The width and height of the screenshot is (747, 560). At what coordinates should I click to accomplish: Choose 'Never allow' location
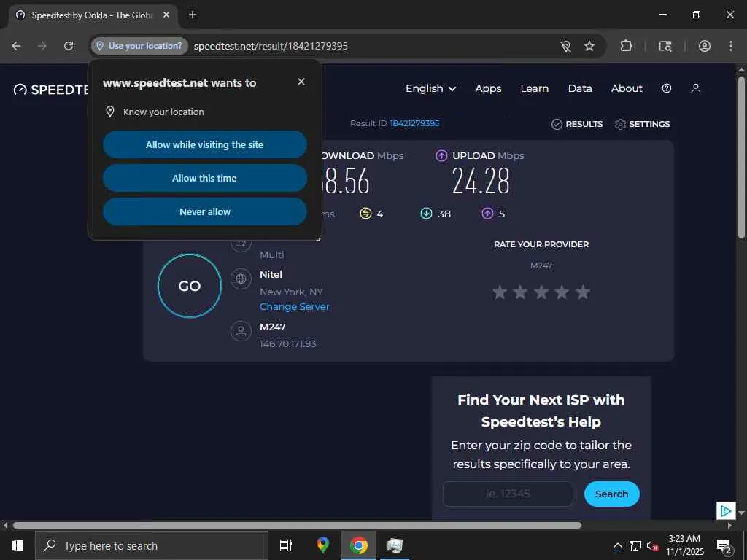tap(205, 211)
